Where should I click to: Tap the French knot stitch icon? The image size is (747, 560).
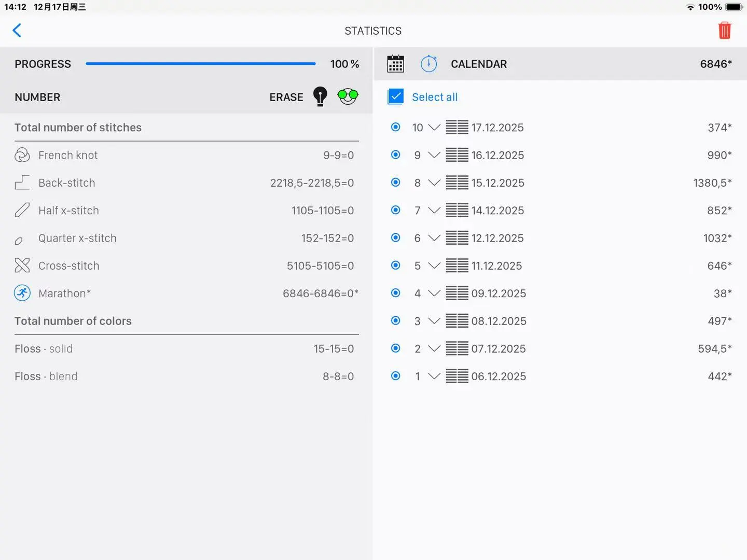[22, 155]
